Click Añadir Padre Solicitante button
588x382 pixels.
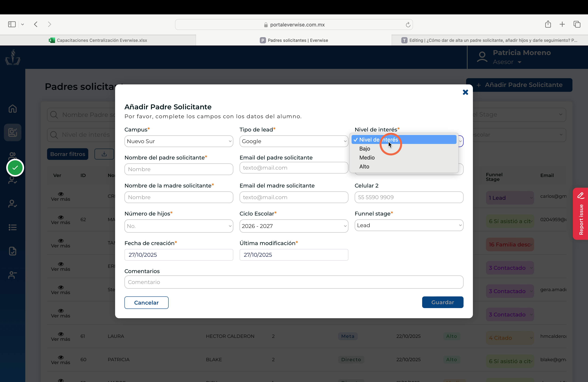point(519,85)
